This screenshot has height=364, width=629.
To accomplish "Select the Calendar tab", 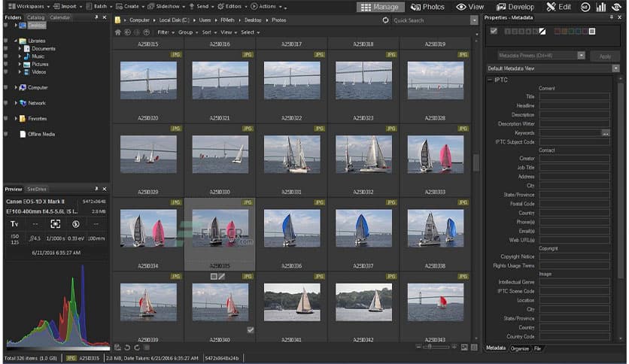I will tap(59, 17).
